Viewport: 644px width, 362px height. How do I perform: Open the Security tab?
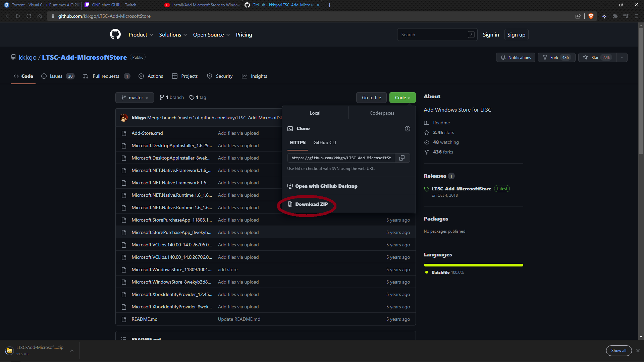(220, 76)
